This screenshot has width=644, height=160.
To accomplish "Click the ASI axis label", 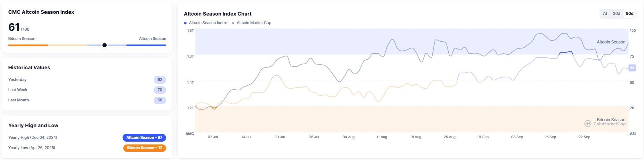I will pyautogui.click(x=632, y=134).
